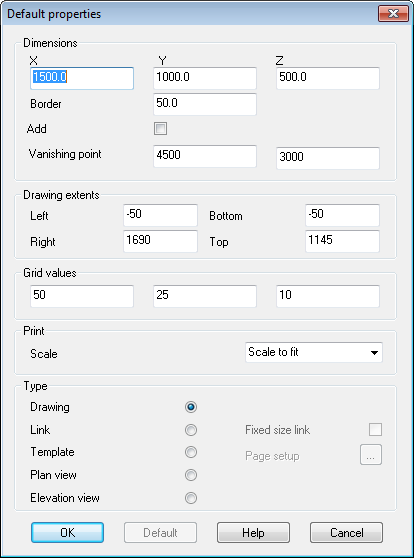The image size is (414, 558).
Task: Click the Right extent field showing 1690
Action: pos(160,241)
